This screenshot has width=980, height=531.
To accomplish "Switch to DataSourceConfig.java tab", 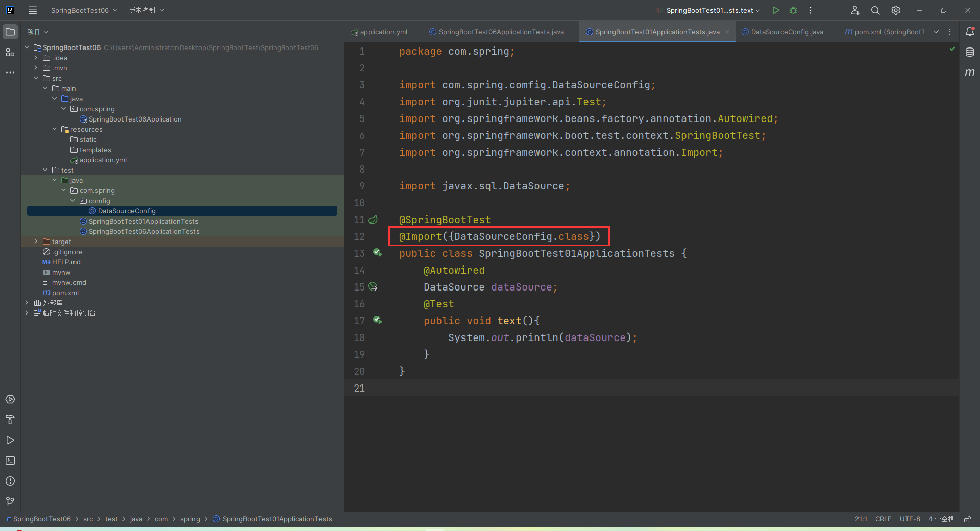I will (x=782, y=32).
